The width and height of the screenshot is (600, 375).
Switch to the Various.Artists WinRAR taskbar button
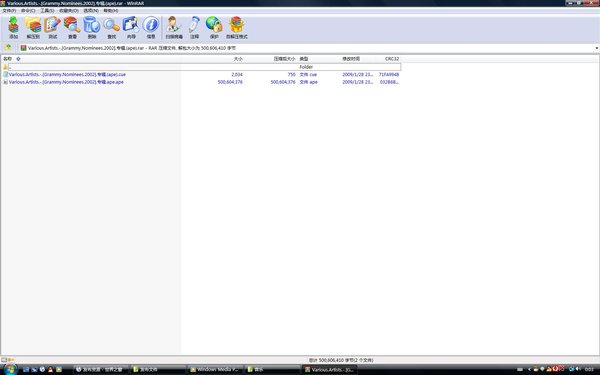pos(330,370)
